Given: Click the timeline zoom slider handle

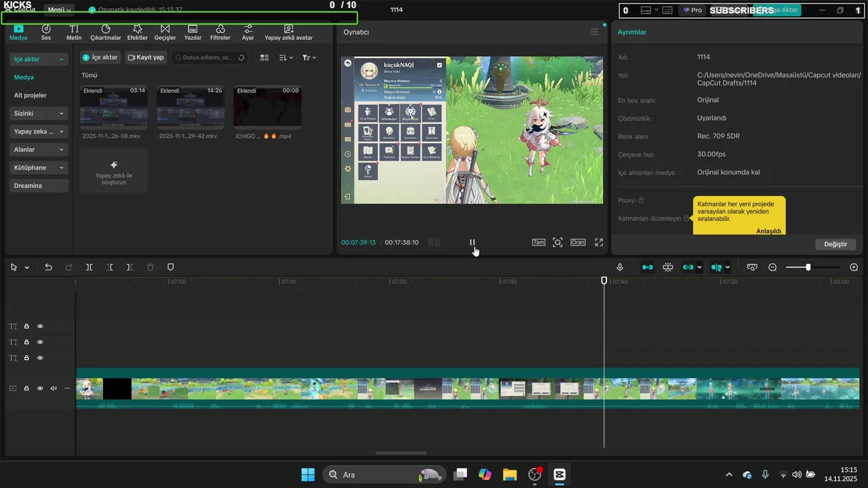Looking at the screenshot, I should [808, 268].
